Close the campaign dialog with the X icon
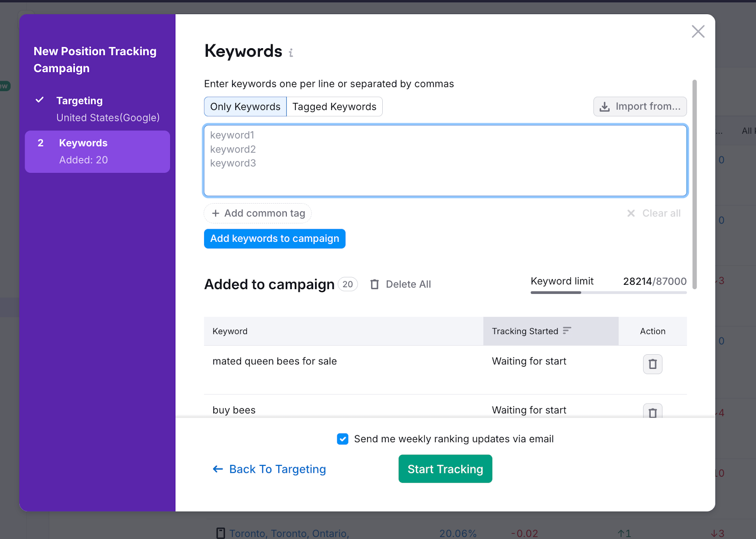 pos(698,32)
